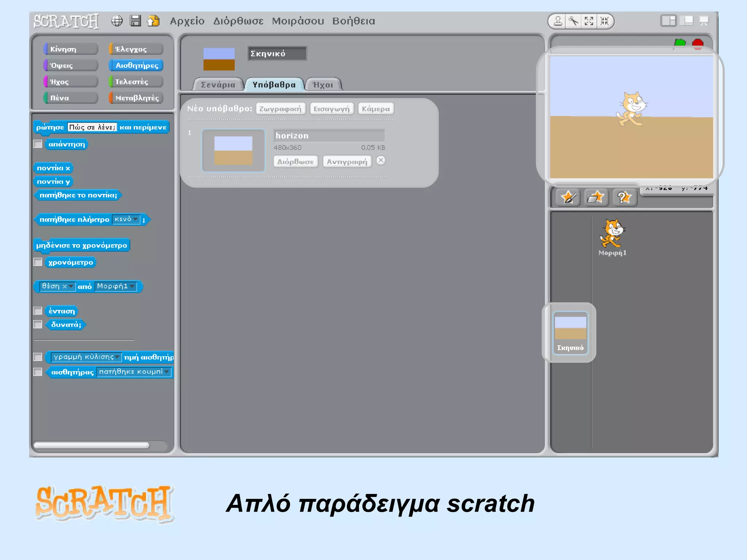Click the green flag start icon
The height and width of the screenshot is (560, 747).
tap(680, 43)
